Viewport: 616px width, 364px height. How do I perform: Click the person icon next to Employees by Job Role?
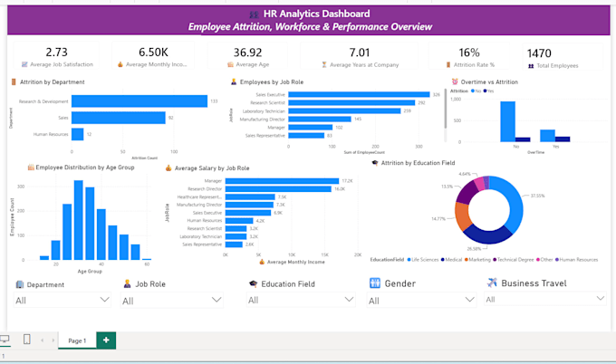point(234,81)
